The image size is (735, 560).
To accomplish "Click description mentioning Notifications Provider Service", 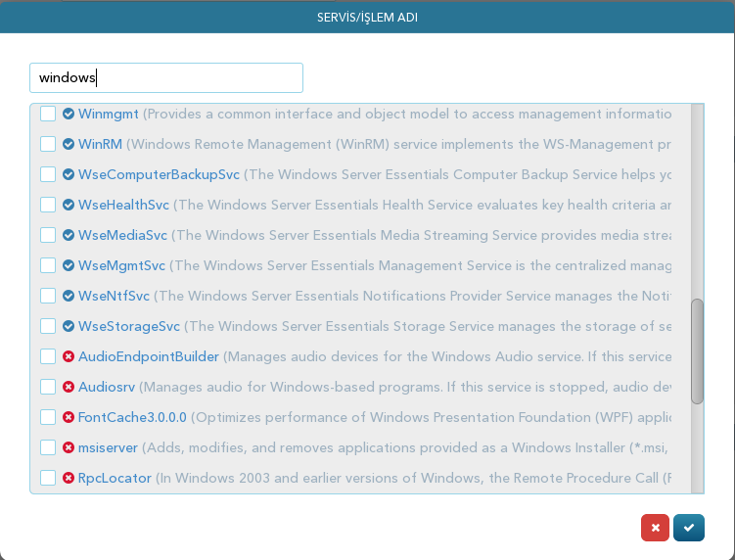I will click(x=412, y=296).
